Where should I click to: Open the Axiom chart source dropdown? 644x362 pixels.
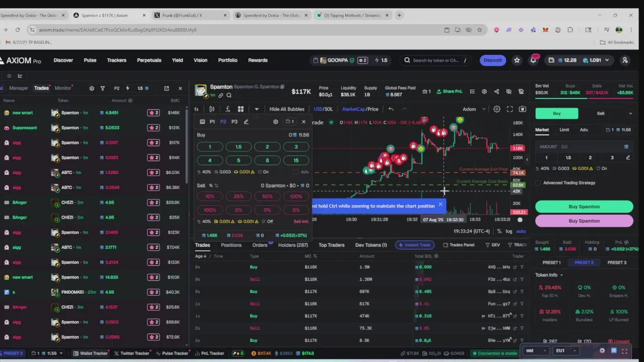coord(474,109)
